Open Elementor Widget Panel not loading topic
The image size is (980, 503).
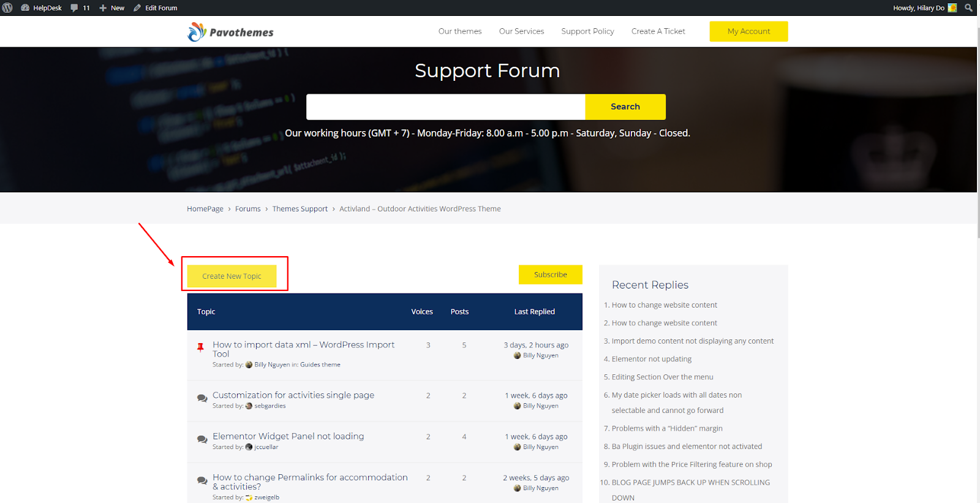[288, 436]
